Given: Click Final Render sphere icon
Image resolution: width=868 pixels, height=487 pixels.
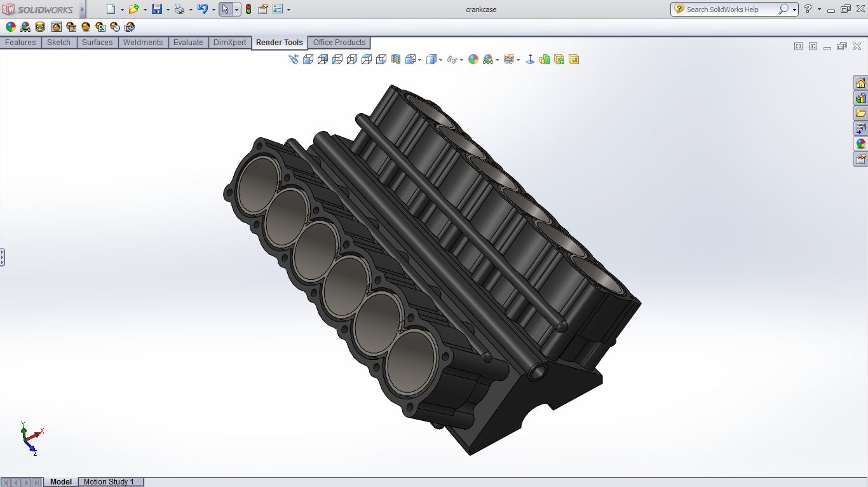Looking at the screenshot, I should coord(85,27).
